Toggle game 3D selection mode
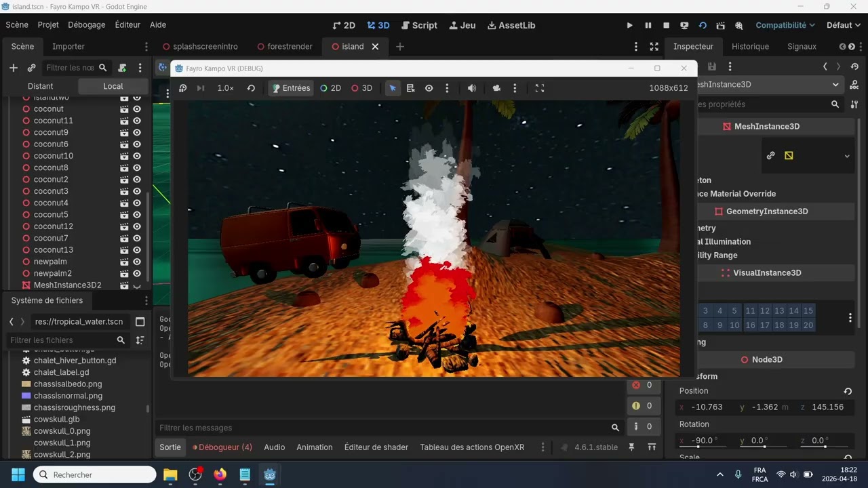868x488 pixels. (361, 88)
